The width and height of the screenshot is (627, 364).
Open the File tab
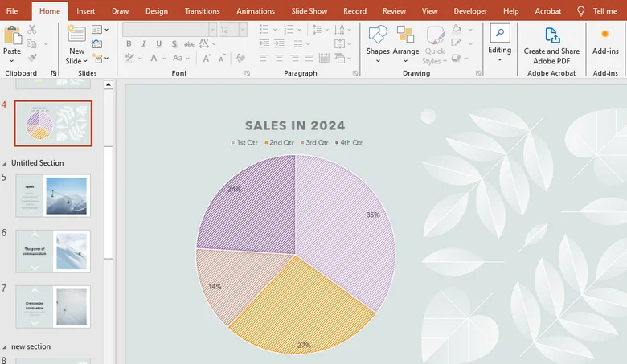click(x=12, y=11)
